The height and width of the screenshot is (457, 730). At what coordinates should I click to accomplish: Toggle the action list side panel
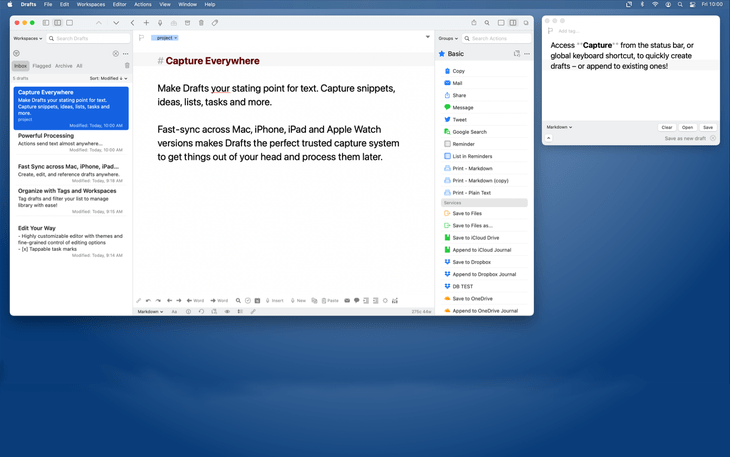(x=513, y=23)
